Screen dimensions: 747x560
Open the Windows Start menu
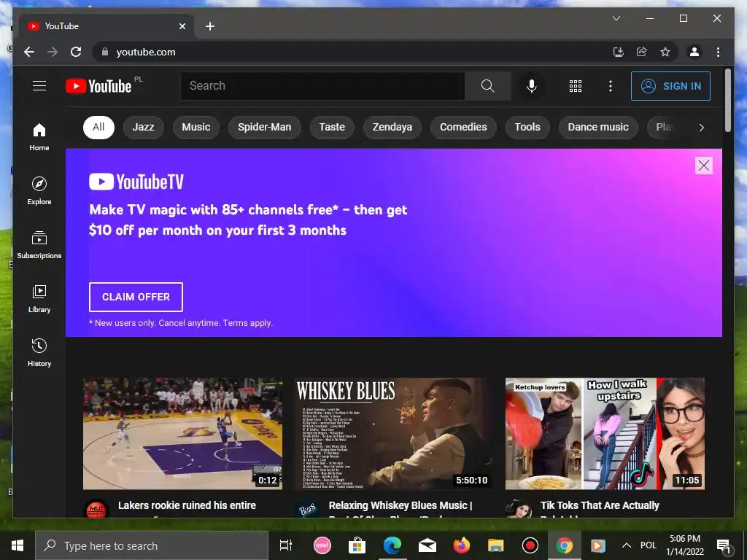tap(18, 545)
